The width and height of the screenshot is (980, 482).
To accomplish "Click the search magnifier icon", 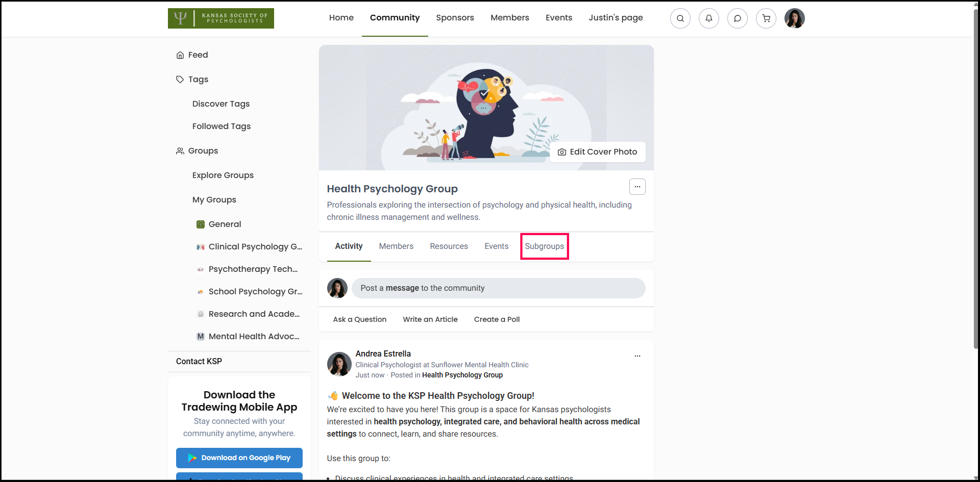I will pyautogui.click(x=680, y=18).
